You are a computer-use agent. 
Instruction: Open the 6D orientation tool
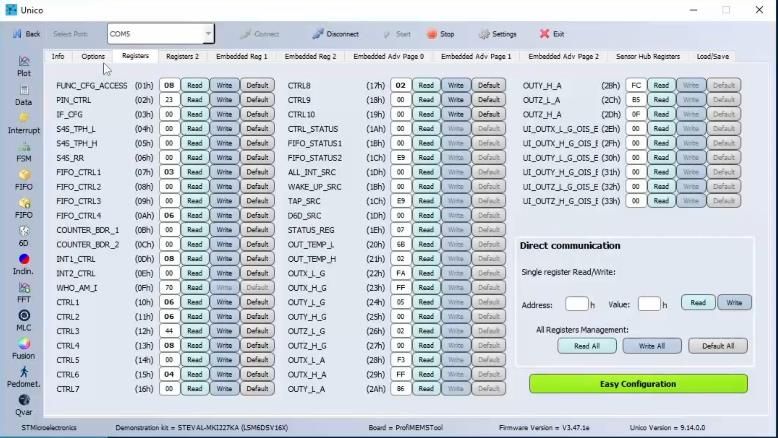pos(23,236)
